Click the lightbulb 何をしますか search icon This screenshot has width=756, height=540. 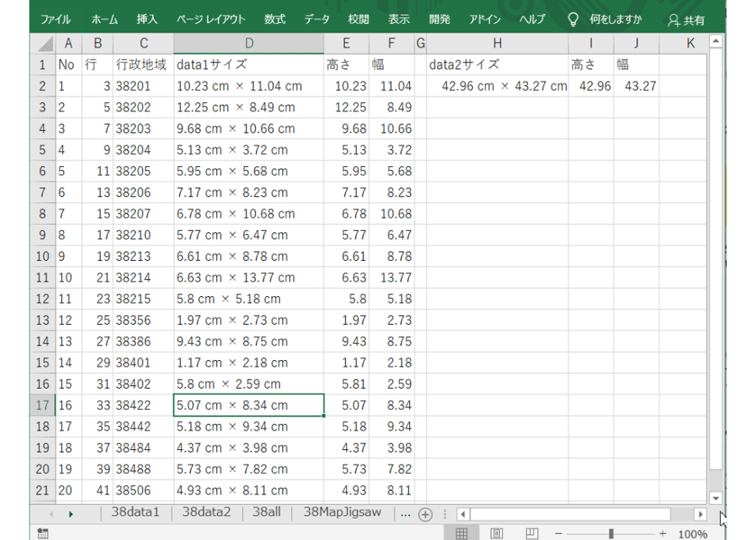point(573,20)
